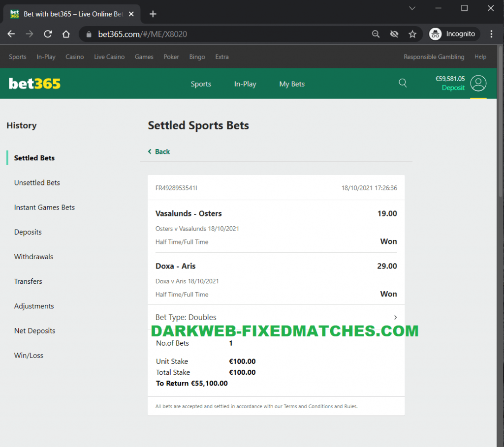
Task: Open Instant Games Bets history
Action: click(44, 208)
